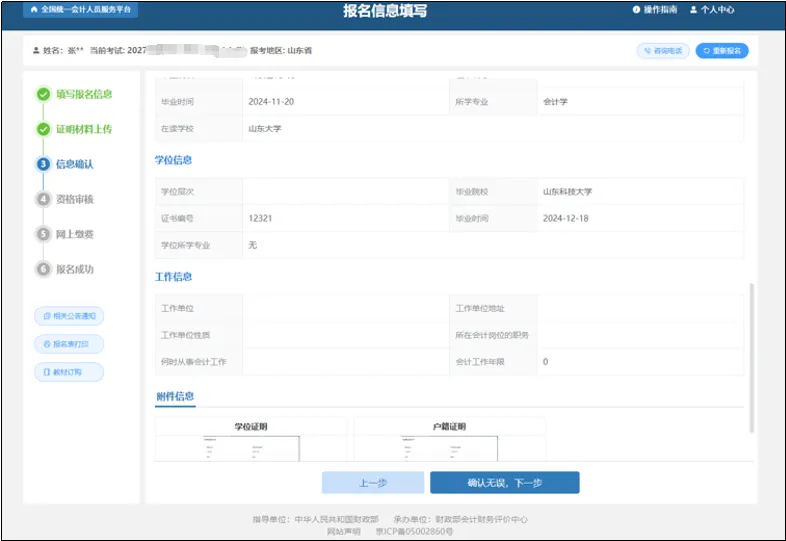This screenshot has height=541, width=786.
Task: Click certificate number 12321
Action: click(260, 218)
